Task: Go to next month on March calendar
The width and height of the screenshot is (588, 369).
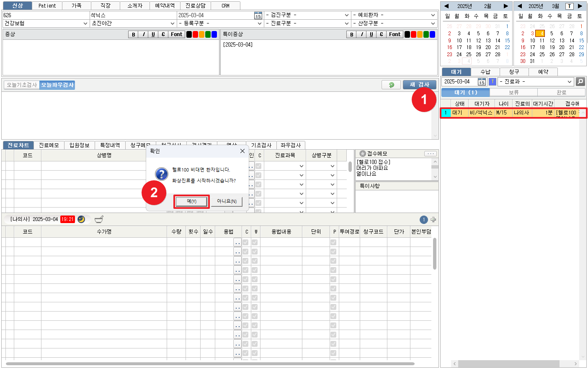Action: tap(580, 6)
